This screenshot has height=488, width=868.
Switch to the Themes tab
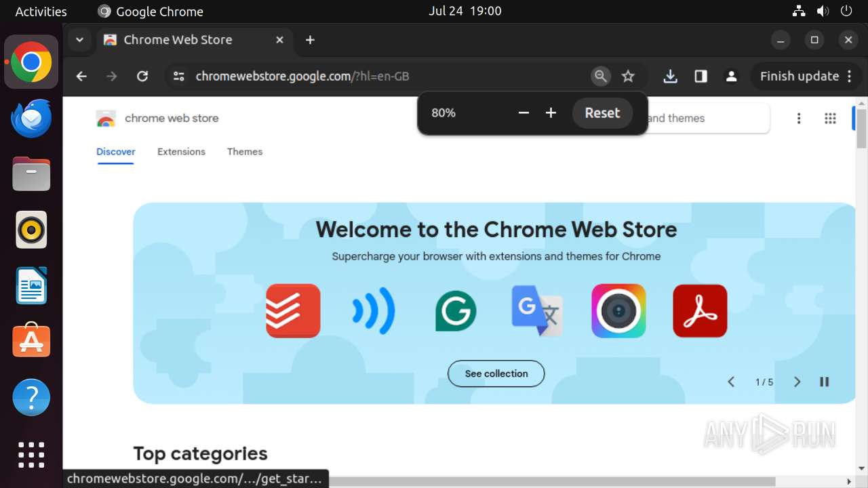245,152
